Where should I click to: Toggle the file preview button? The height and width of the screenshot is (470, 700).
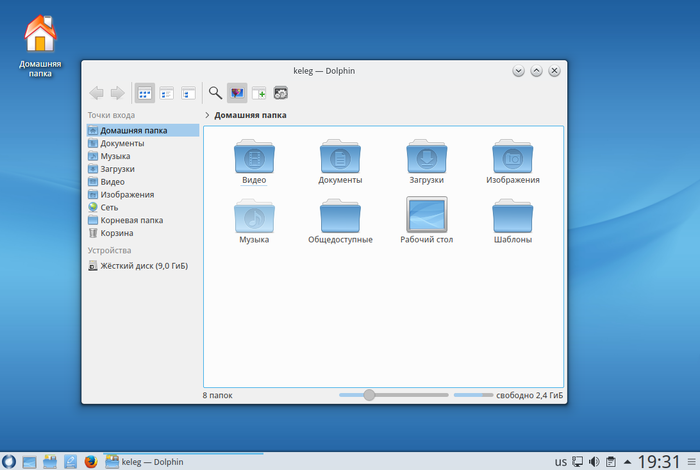click(237, 93)
